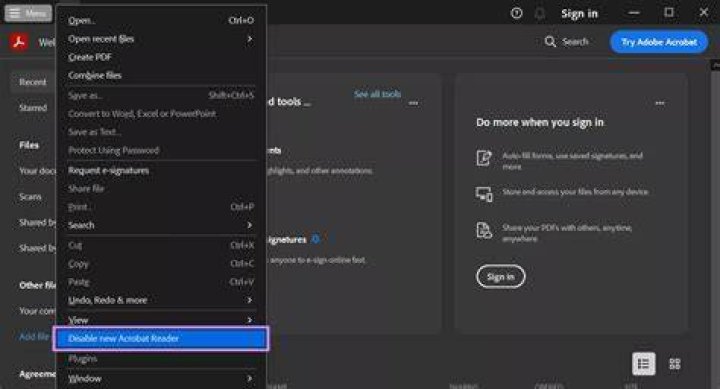Switch to grid view icon
Image resolution: width=720 pixels, height=389 pixels.
(675, 364)
